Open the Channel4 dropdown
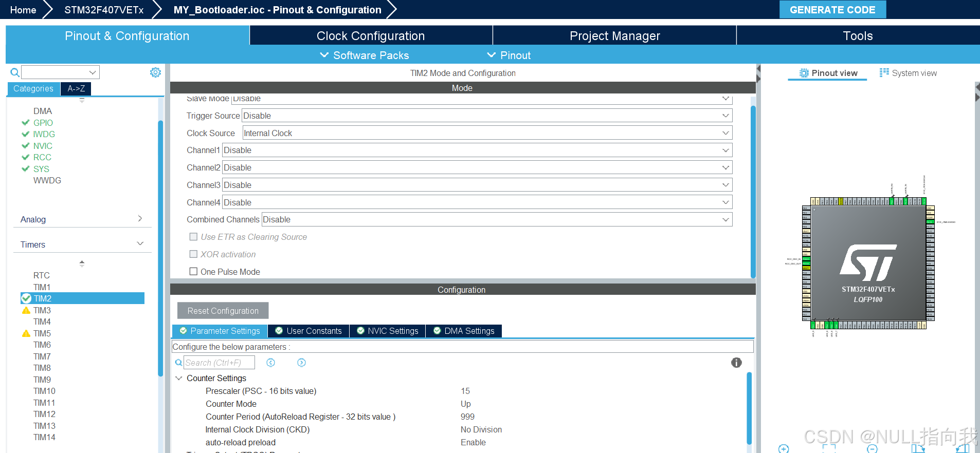The image size is (980, 453). pyautogui.click(x=477, y=202)
